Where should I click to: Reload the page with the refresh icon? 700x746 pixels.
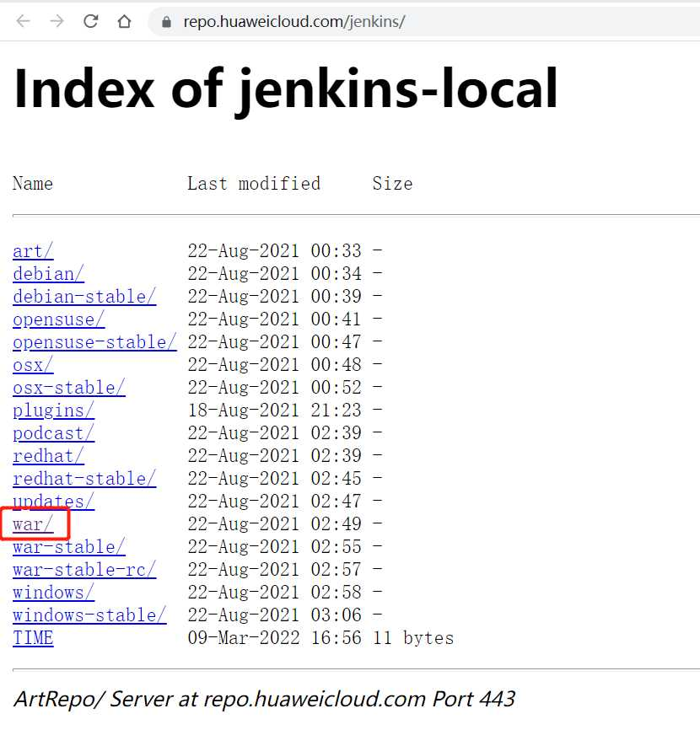coord(91,21)
